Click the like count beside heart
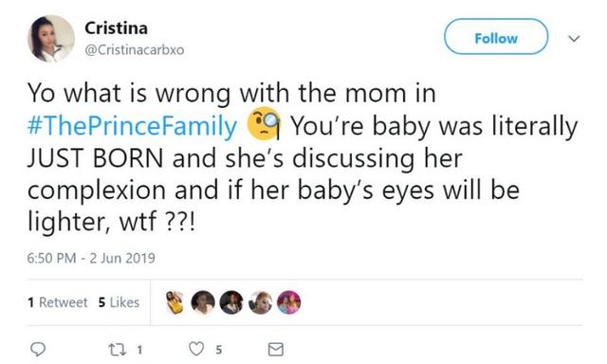Screen dimensions: 607x364 pyautogui.click(x=219, y=350)
